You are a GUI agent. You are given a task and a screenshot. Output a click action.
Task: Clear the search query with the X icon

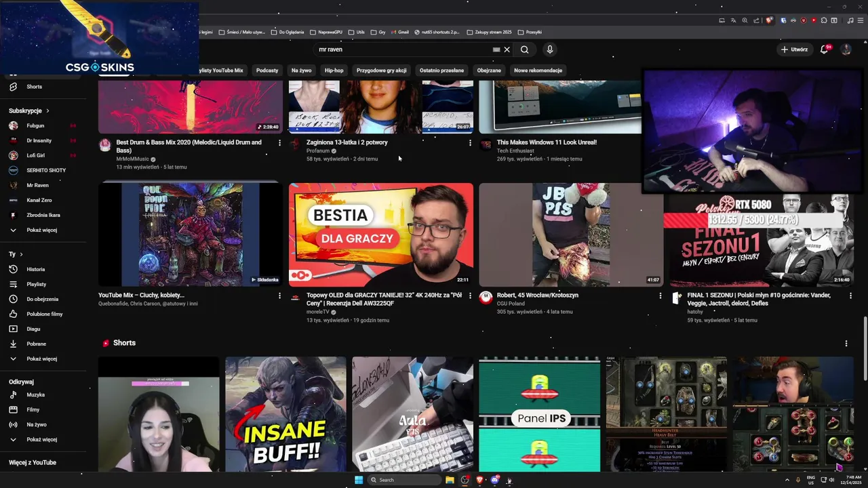coord(507,49)
